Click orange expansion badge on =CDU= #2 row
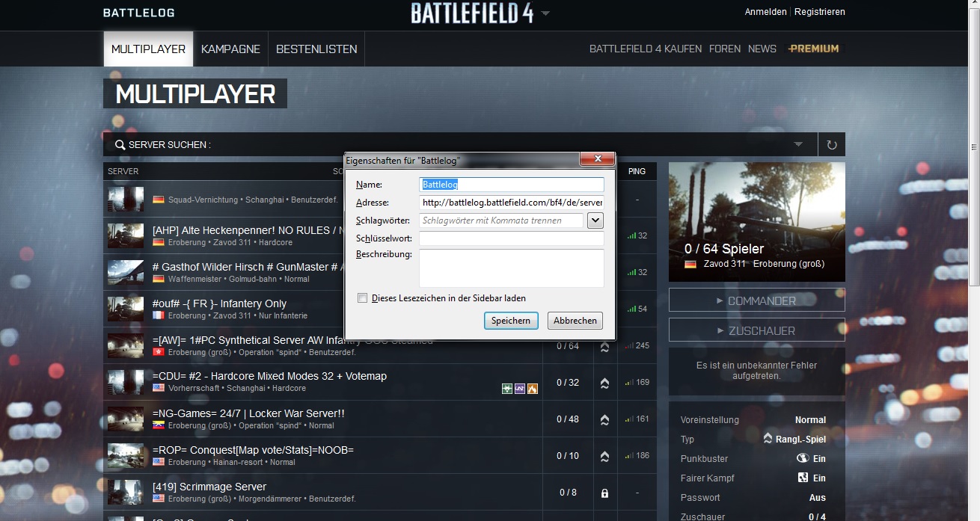Screen dimensions: 980x521 pos(533,389)
